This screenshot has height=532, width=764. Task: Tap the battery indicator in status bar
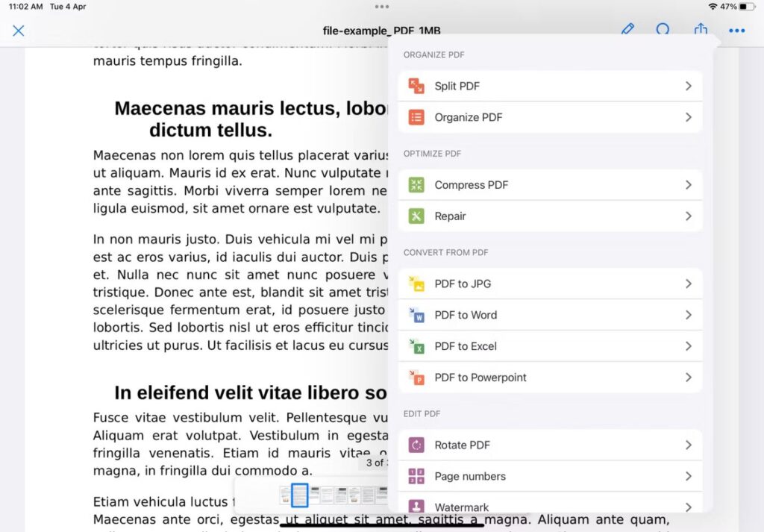coord(746,6)
